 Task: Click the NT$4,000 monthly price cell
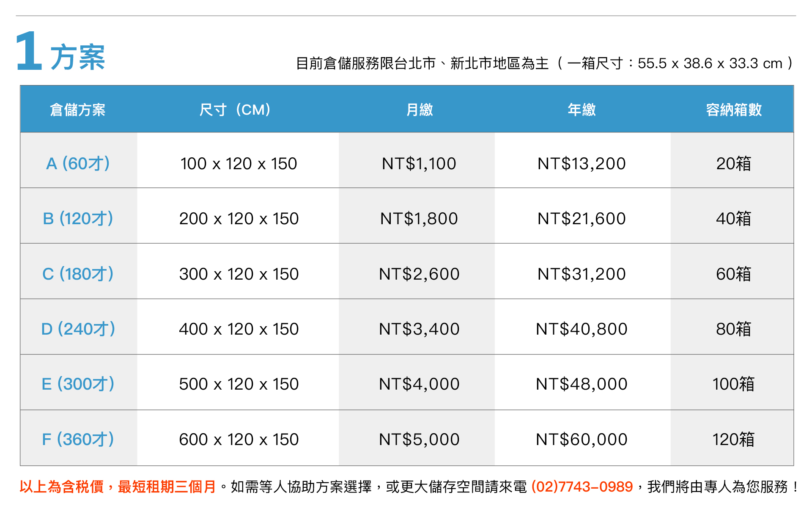click(419, 384)
